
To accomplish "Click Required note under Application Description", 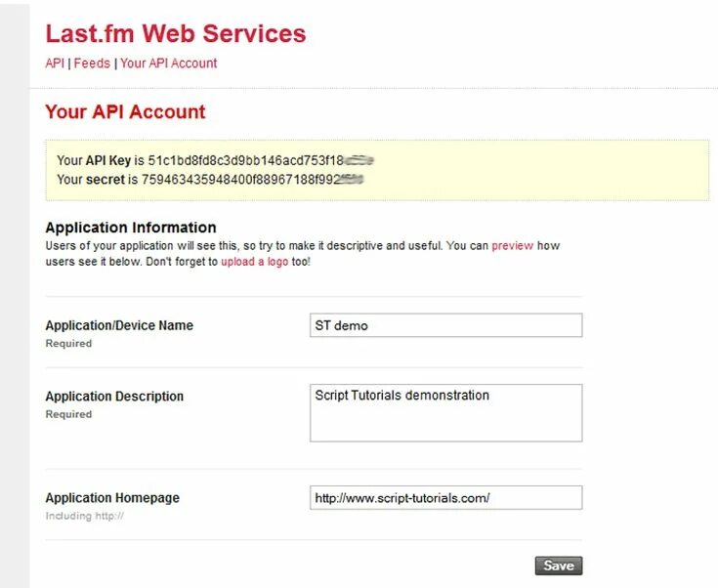I will pyautogui.click(x=68, y=414).
